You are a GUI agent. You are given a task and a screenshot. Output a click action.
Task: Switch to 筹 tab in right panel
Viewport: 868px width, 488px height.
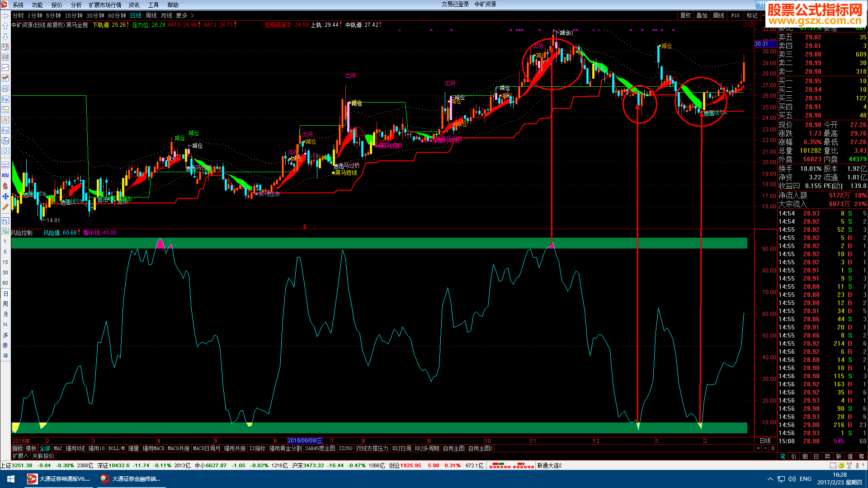tap(861, 456)
